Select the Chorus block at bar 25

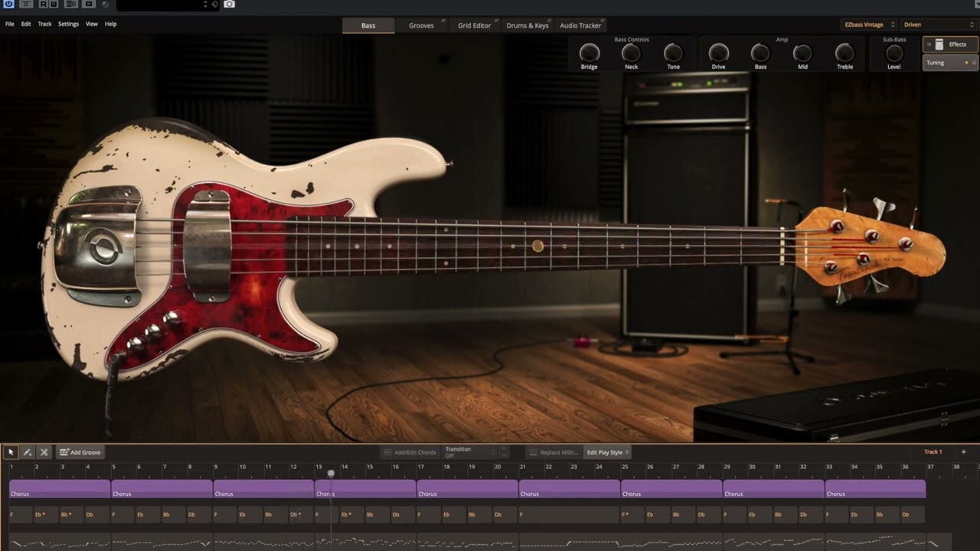[671, 489]
